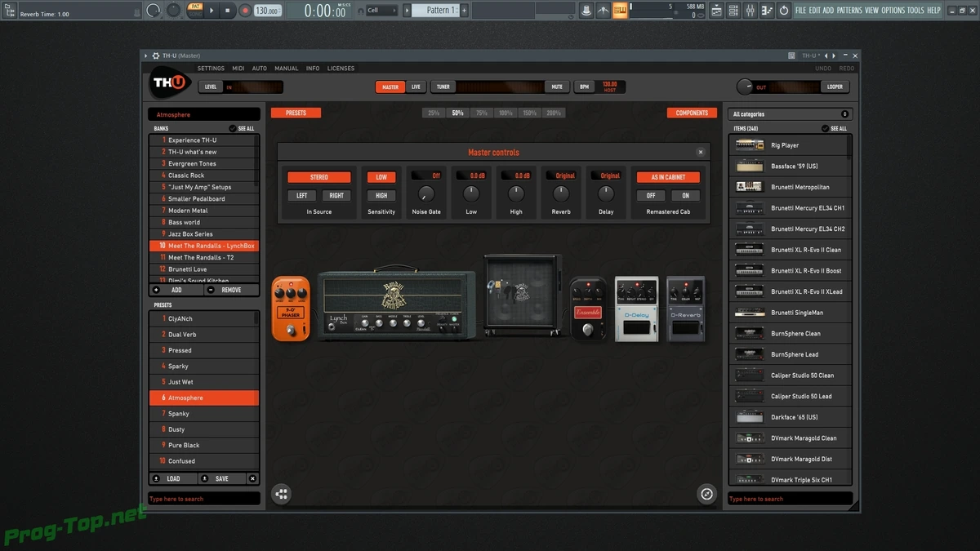
Task: Click LOAD preset button
Action: (x=173, y=479)
